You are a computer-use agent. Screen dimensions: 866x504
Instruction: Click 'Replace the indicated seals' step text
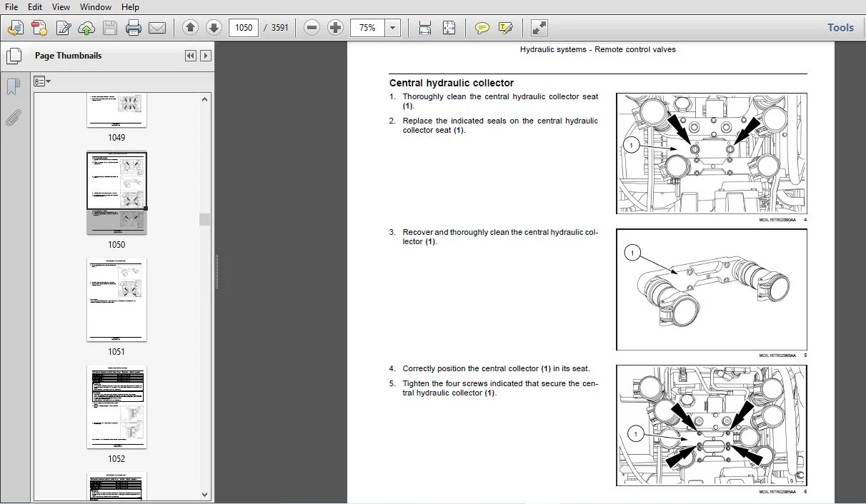(x=500, y=126)
